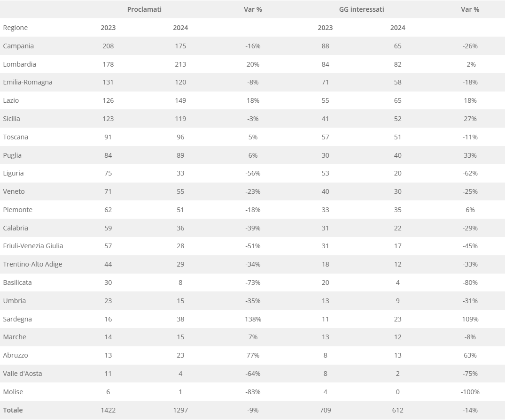Select the total 2024 value 1297
The height and width of the screenshot is (420, 505).
pyautogui.click(x=180, y=410)
